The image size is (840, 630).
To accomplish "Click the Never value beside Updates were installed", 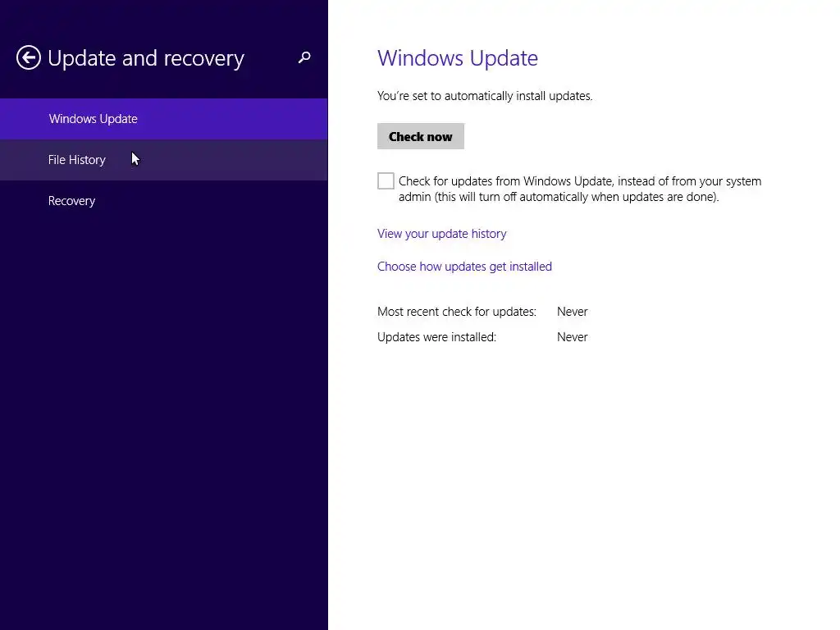I will tap(572, 337).
